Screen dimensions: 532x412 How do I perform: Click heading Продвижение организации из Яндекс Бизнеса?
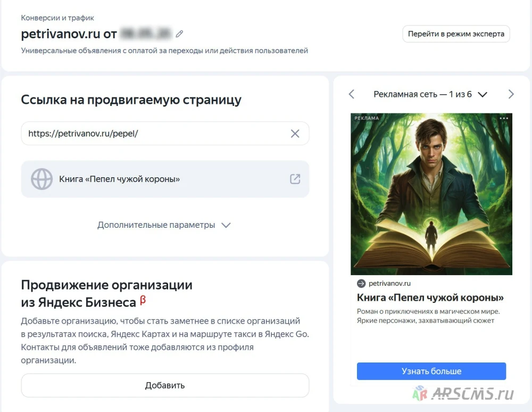(x=106, y=293)
